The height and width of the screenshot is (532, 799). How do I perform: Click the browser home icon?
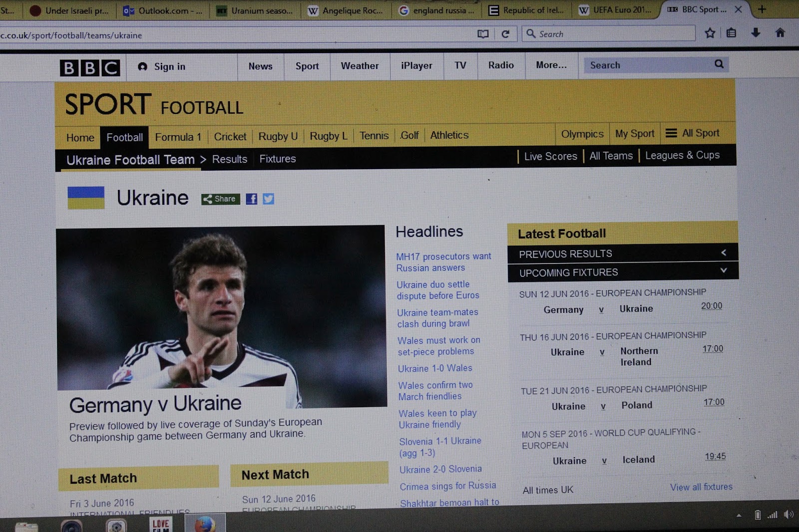tap(780, 33)
